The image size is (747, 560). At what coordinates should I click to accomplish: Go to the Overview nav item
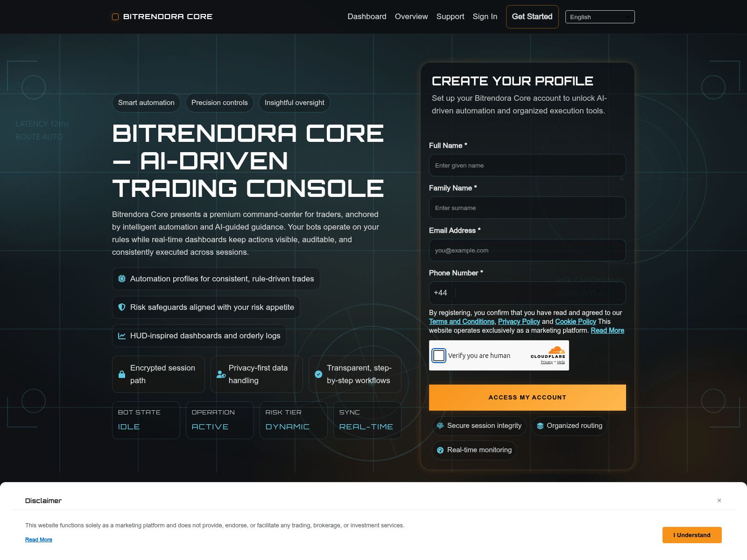coord(411,17)
